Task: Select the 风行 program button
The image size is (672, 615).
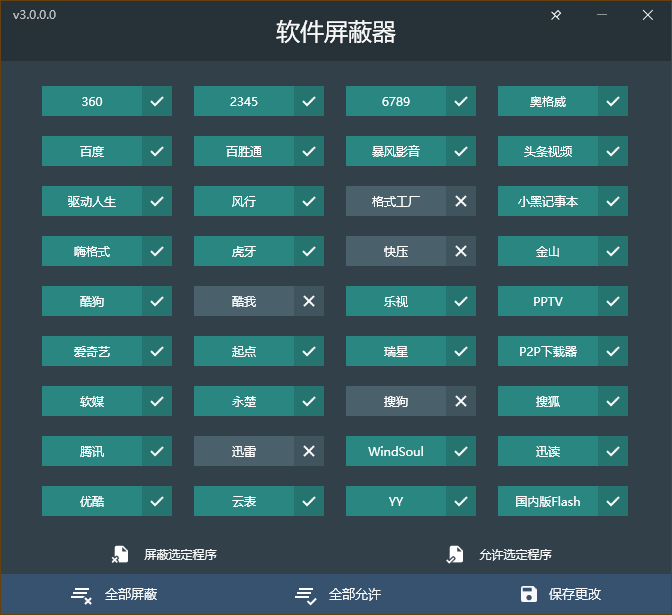Action: pyautogui.click(x=244, y=201)
